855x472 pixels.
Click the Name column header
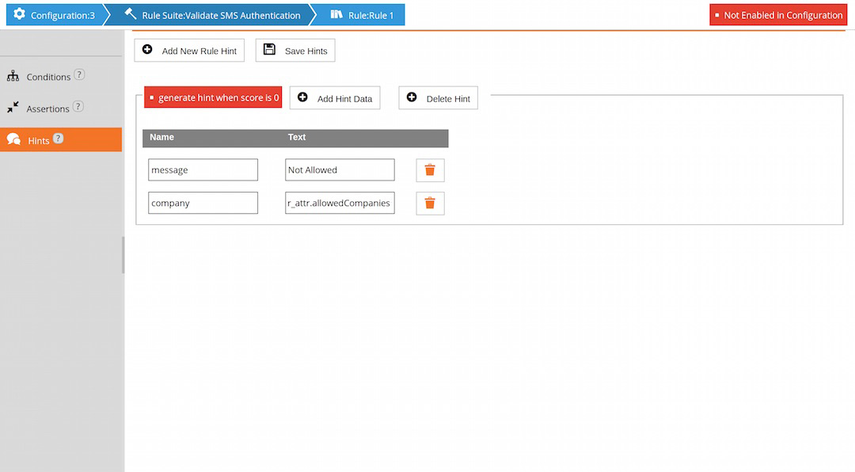tap(161, 137)
